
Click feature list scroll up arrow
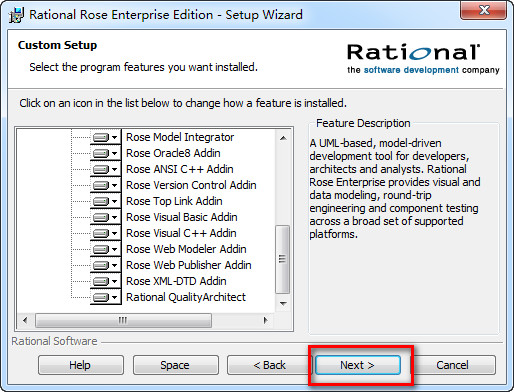[283, 138]
